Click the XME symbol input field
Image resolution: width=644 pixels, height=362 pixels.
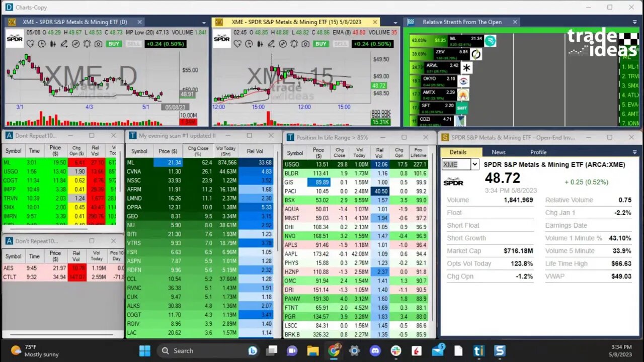(456, 164)
